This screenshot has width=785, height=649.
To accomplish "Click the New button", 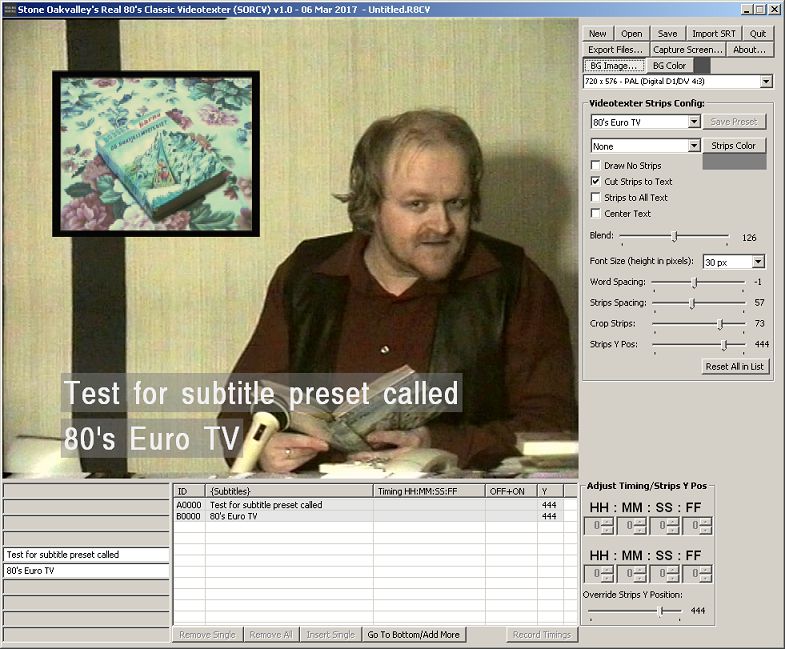I will click(x=598, y=33).
